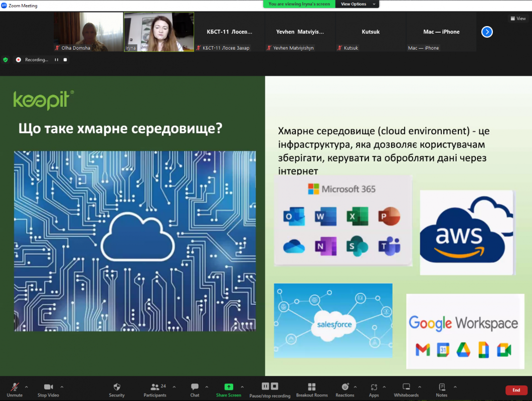Screen dimensions: 532x401
Task: Select Olha Domsha's video thumbnail
Action: click(88, 32)
